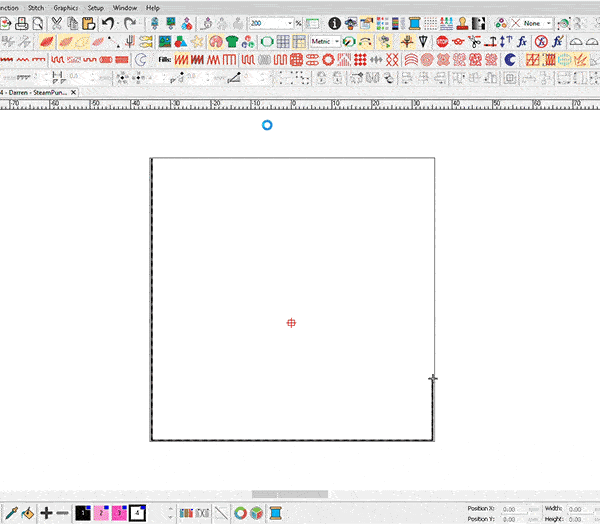Click the landscape picture image icon
Screen dimensions: 600x524
pos(165,41)
